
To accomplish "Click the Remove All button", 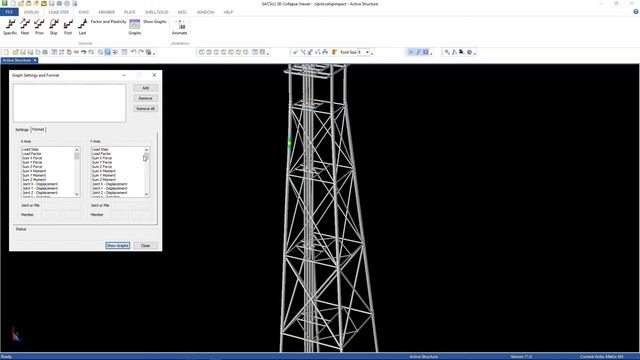I will 146,109.
